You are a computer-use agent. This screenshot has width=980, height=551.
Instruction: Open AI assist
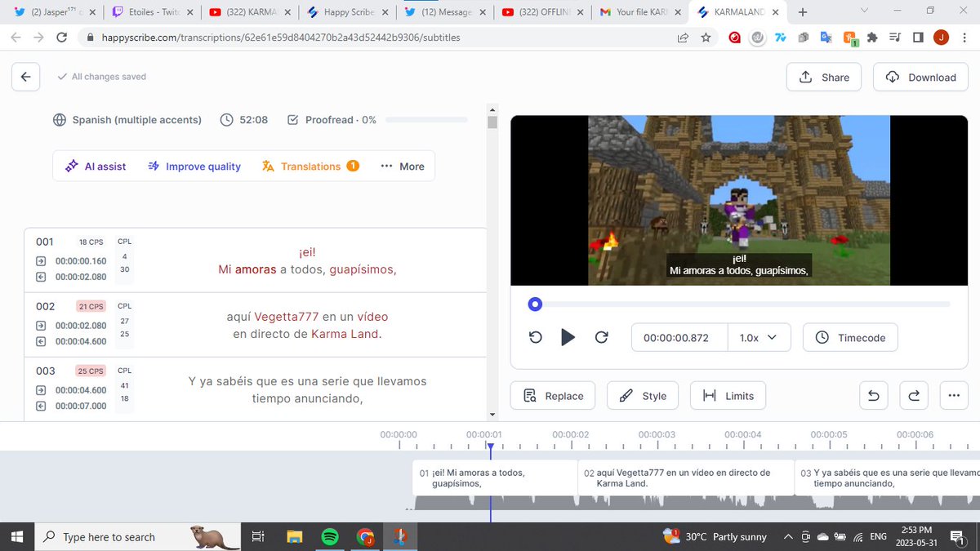click(x=96, y=166)
